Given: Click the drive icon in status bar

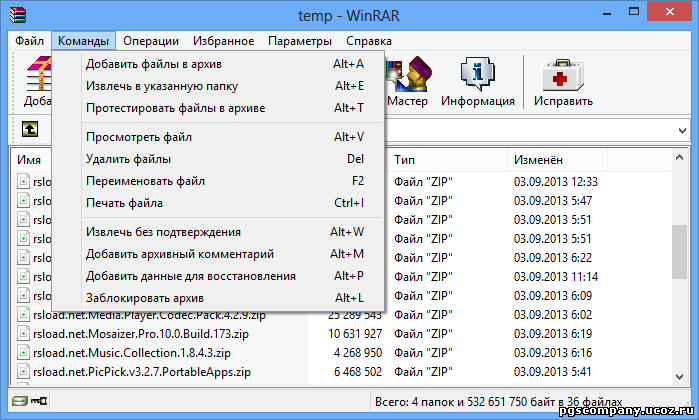Looking at the screenshot, I should click(19, 401).
